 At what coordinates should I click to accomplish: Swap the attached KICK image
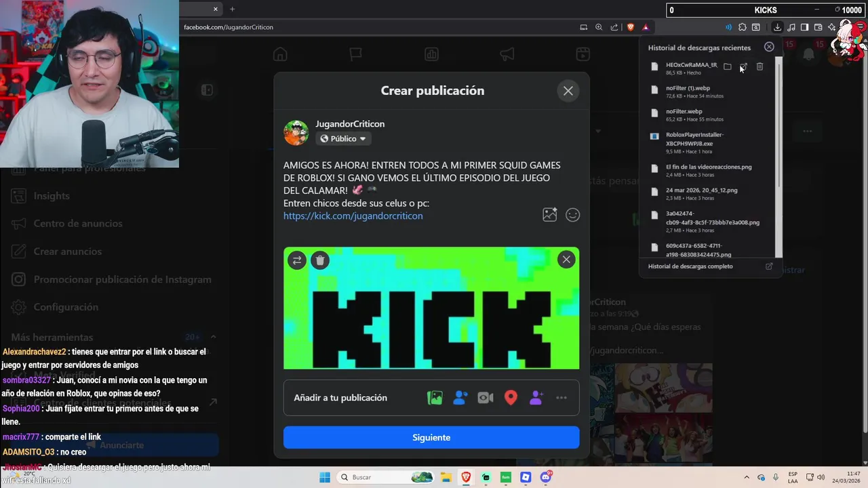(x=297, y=260)
